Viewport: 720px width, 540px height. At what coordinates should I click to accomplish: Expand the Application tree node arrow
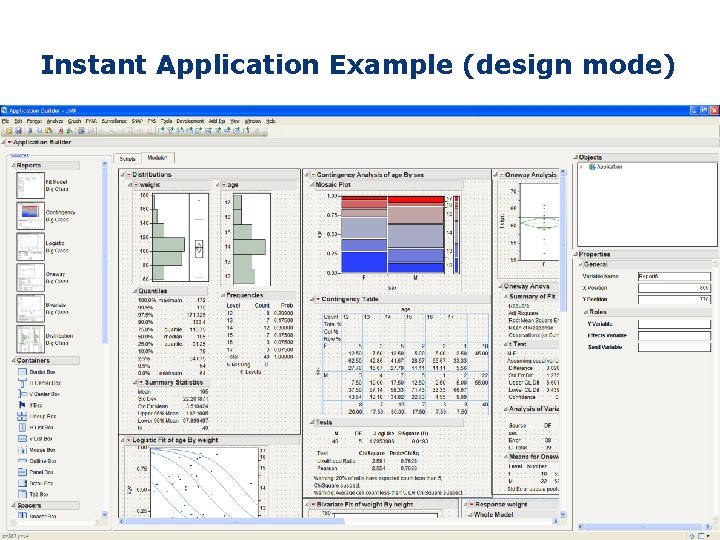pos(582,167)
